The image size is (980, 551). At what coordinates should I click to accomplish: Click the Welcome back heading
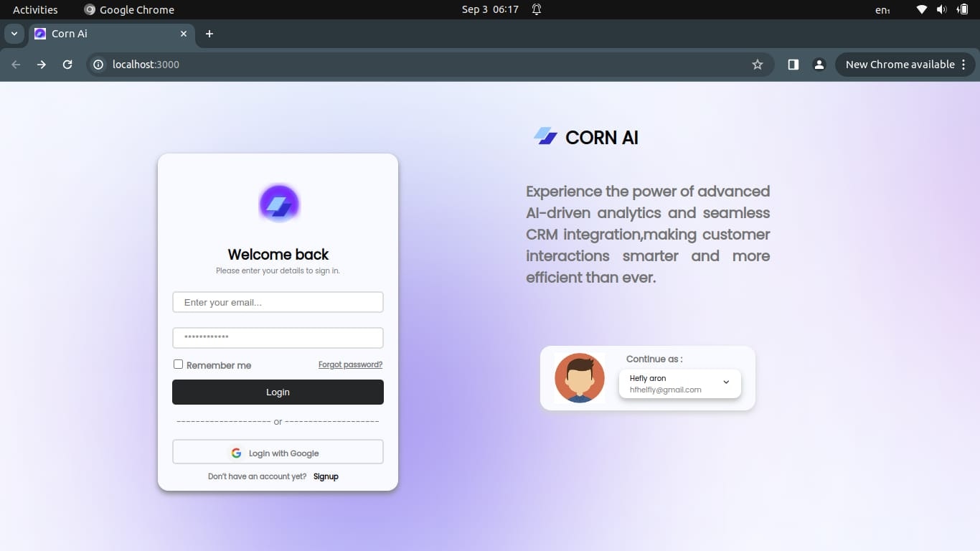point(278,254)
